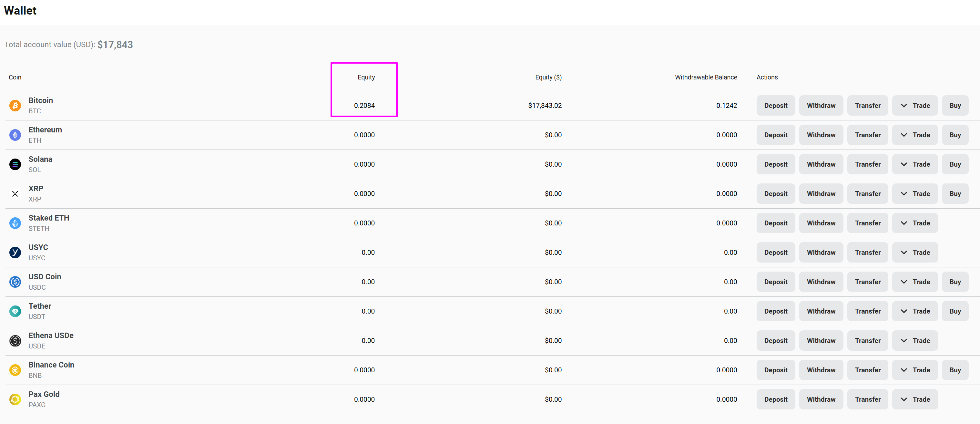Transfer USYC

[x=867, y=252]
